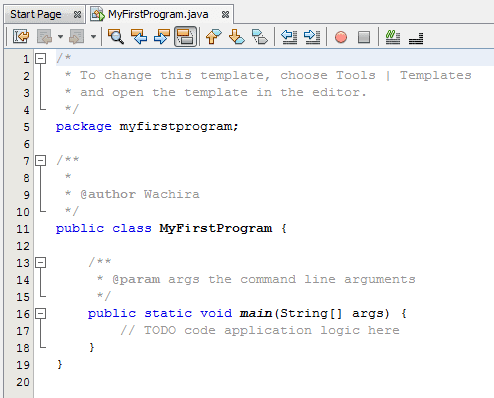Click the Last Edit location icon
This screenshot has width=494, height=398.
21,36
